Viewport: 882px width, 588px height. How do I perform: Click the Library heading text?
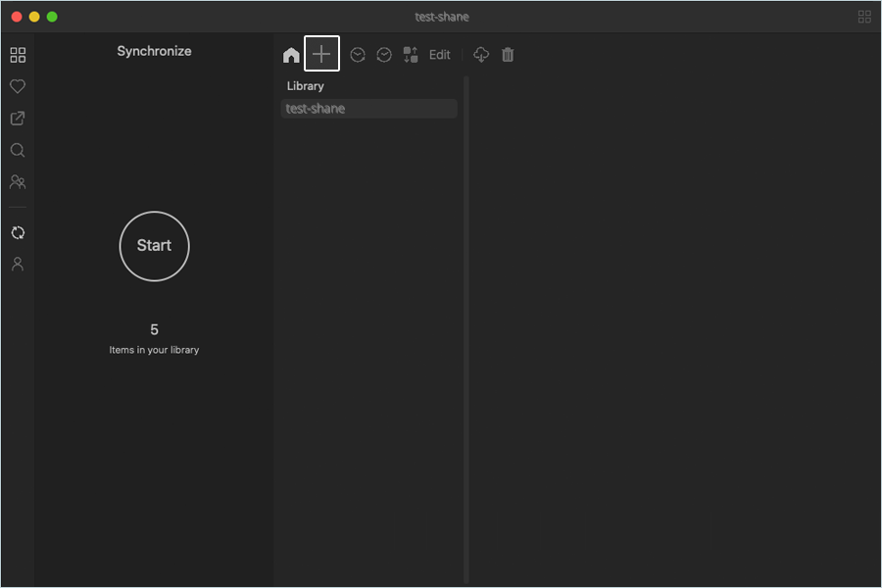coord(306,86)
